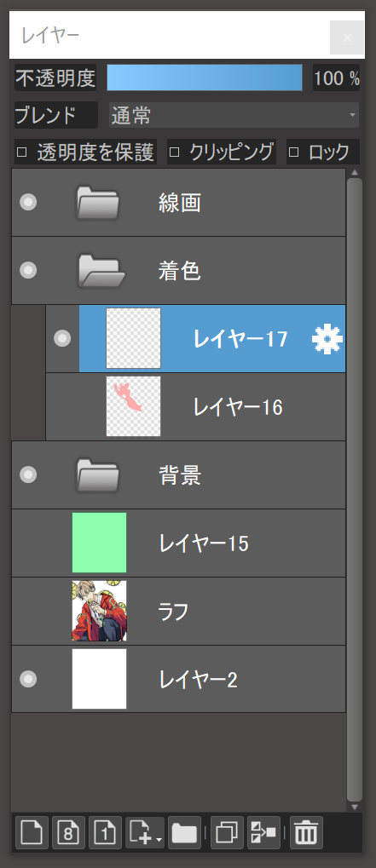Expand the 背景 folder

(98, 475)
